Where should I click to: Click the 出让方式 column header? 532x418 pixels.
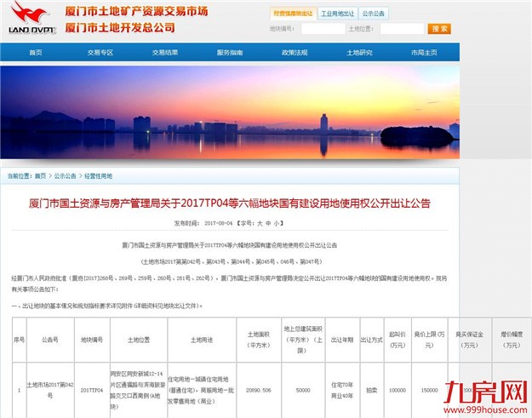coord(371,340)
